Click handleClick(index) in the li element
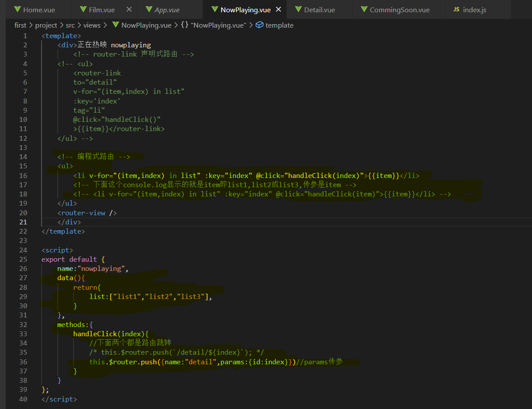 coord(324,175)
